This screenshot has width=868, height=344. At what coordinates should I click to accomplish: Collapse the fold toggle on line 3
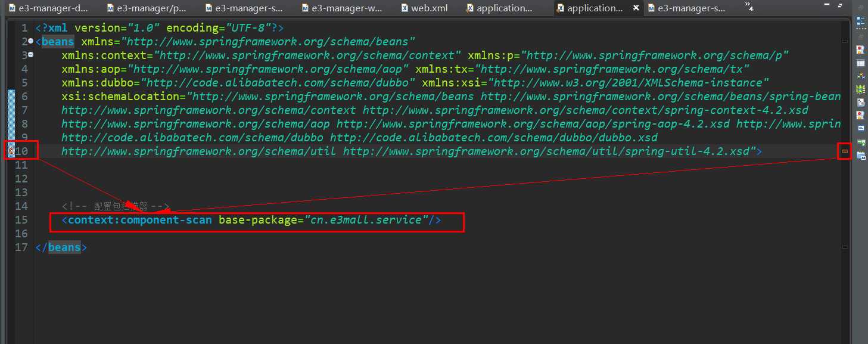click(x=30, y=55)
